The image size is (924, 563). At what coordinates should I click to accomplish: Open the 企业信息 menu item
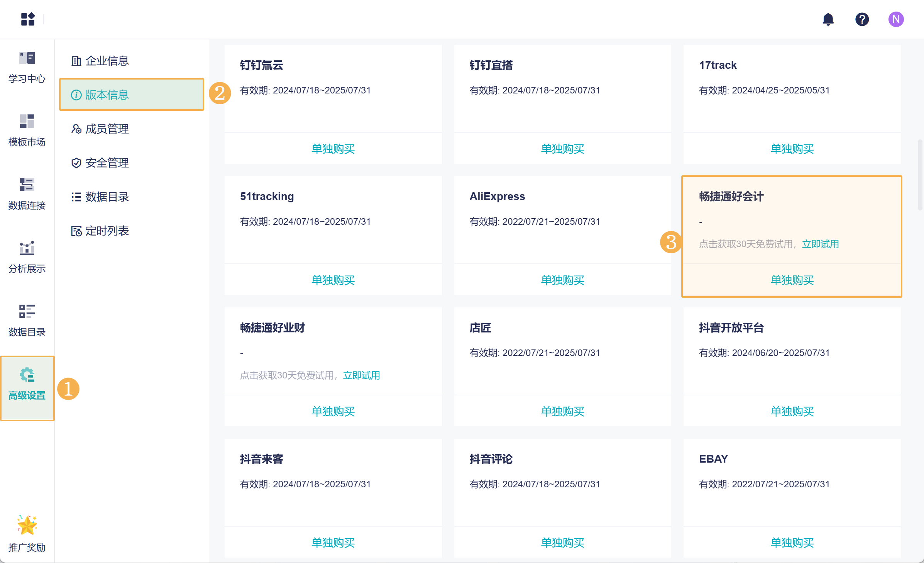pos(107,61)
